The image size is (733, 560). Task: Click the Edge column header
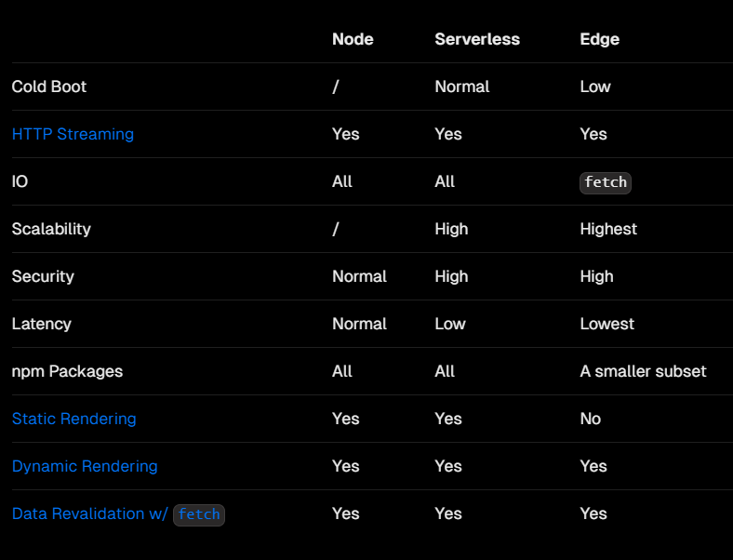(x=600, y=39)
